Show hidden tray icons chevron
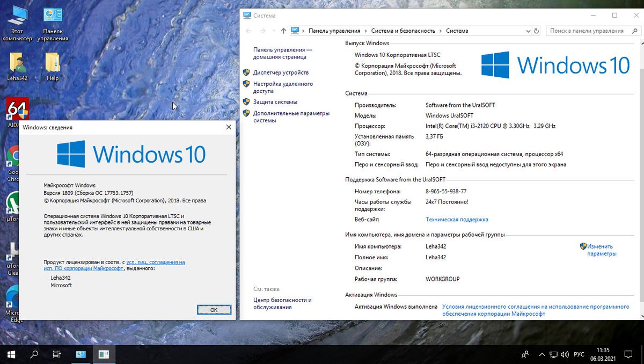The image size is (644, 364). point(541,355)
